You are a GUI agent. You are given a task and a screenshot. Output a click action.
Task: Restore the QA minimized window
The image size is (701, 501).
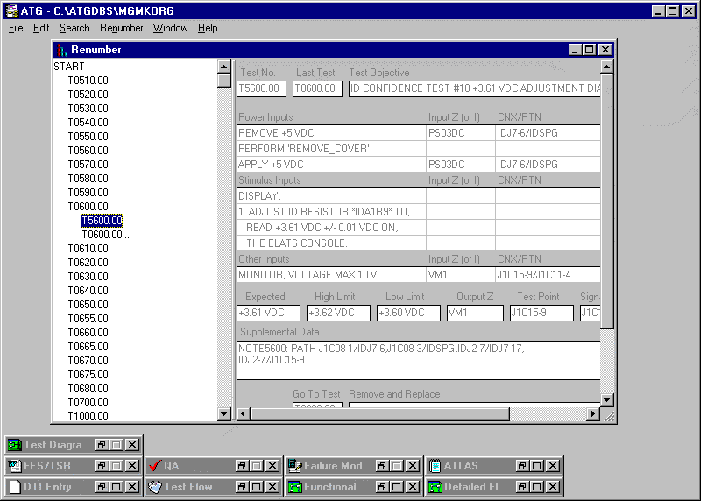(x=242, y=466)
